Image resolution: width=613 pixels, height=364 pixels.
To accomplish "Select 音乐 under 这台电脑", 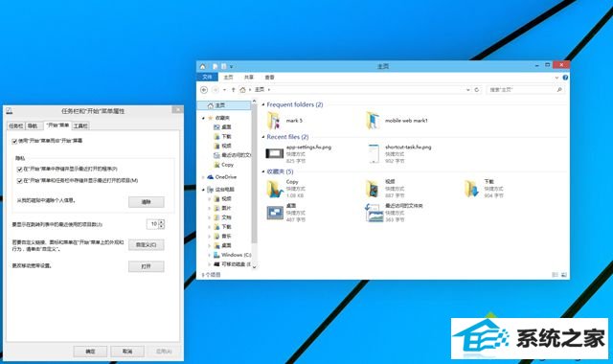I will click(222, 237).
